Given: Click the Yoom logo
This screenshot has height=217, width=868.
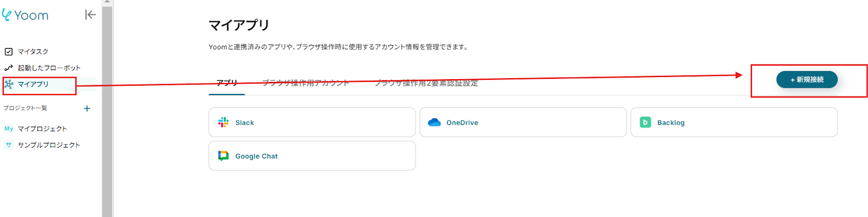Looking at the screenshot, I should pyautogui.click(x=25, y=15).
